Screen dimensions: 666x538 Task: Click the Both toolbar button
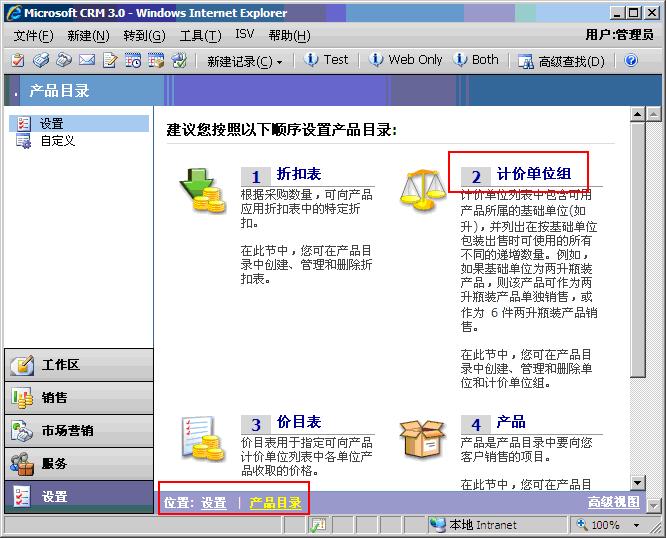tap(476, 60)
